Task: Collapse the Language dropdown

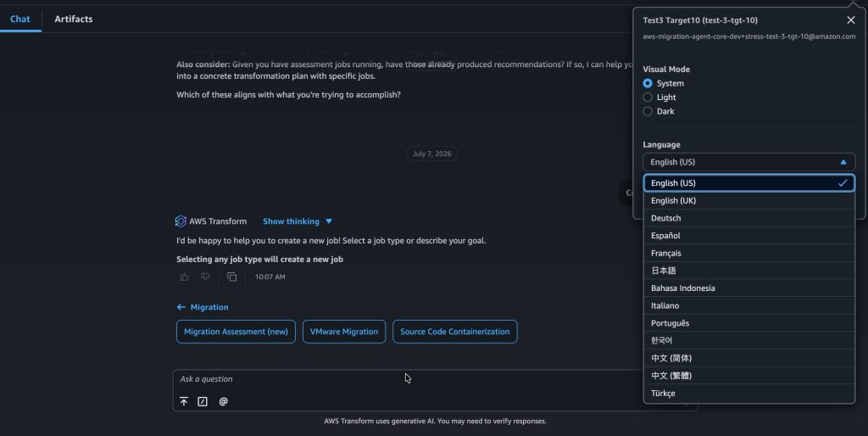Action: coord(749,162)
